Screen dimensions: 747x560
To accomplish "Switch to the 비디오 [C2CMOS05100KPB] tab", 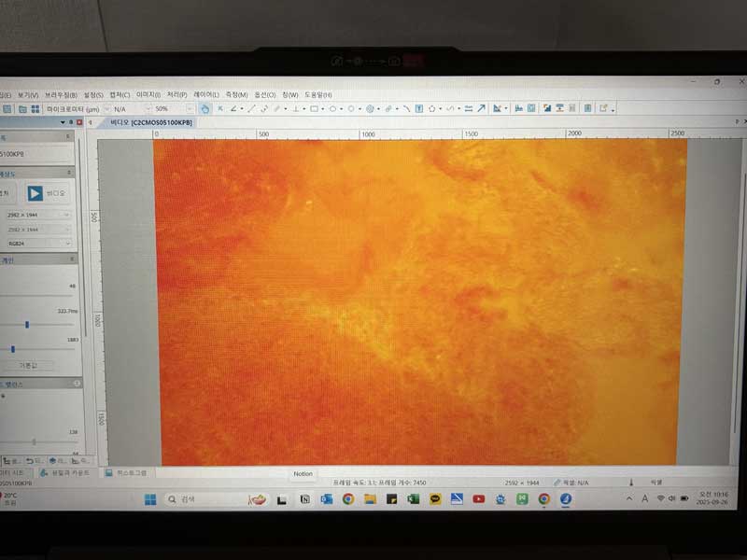I will click(x=150, y=122).
